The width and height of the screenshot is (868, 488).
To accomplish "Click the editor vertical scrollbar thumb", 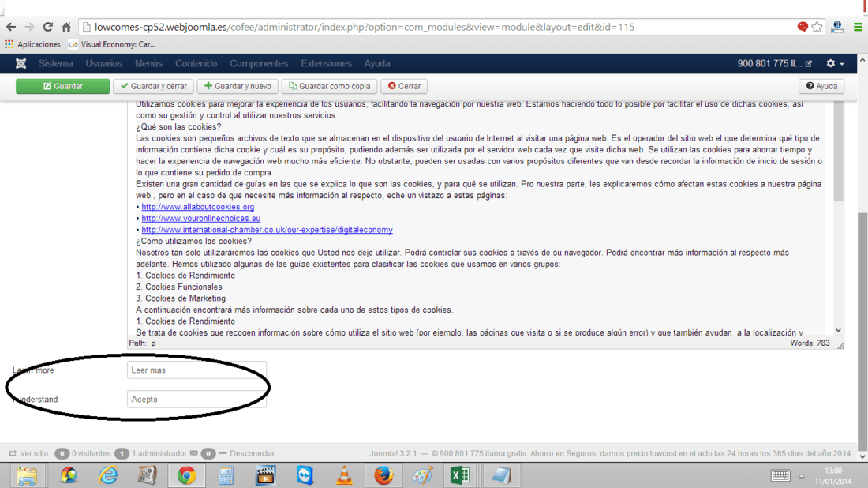I will [838, 151].
